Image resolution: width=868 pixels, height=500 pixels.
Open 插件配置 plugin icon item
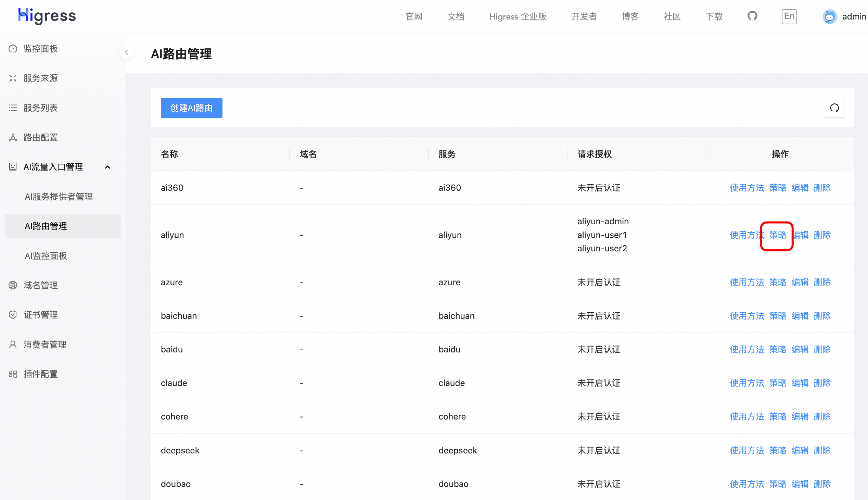point(13,374)
